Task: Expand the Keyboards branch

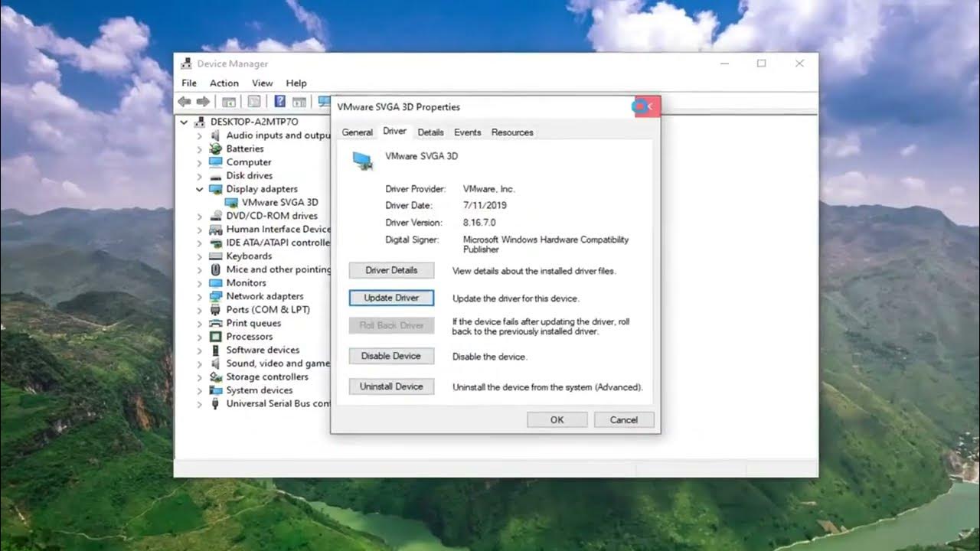Action: click(200, 256)
